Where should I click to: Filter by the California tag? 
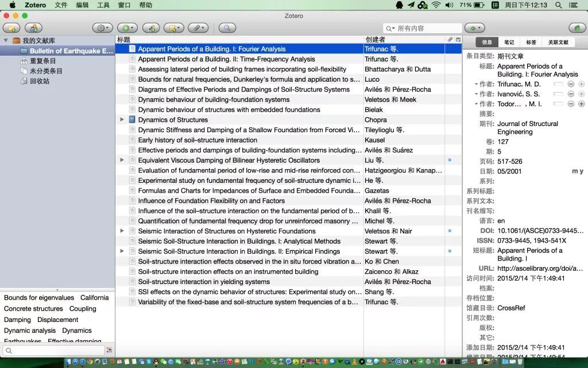coord(95,297)
